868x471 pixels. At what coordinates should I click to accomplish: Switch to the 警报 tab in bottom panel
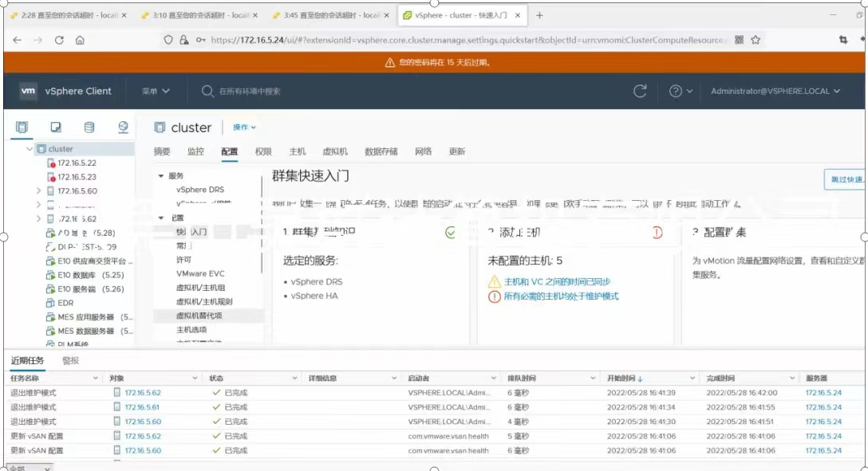coord(70,361)
